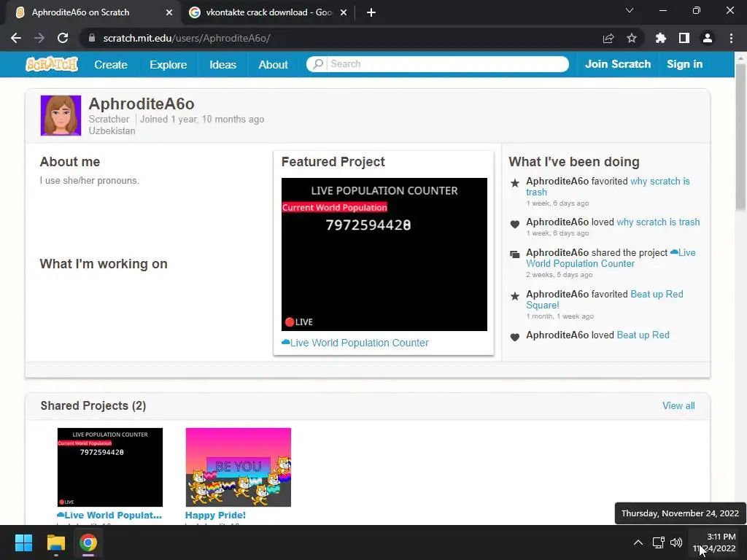Screen dimensions: 747x560
Task: Click the AphroditeA6o username heading
Action: [142, 104]
